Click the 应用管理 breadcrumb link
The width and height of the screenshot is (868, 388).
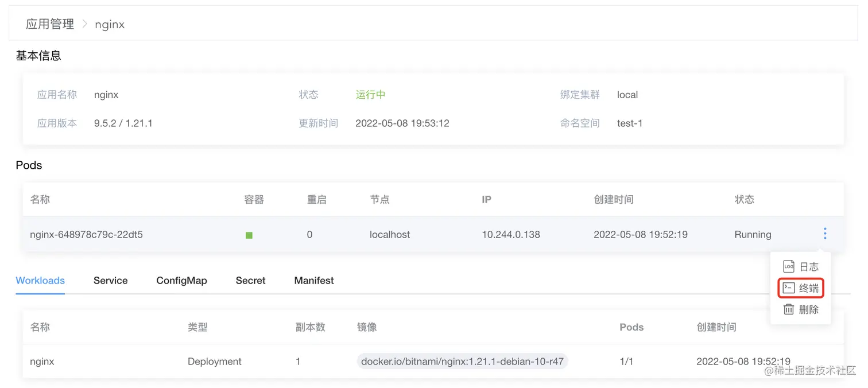(50, 24)
